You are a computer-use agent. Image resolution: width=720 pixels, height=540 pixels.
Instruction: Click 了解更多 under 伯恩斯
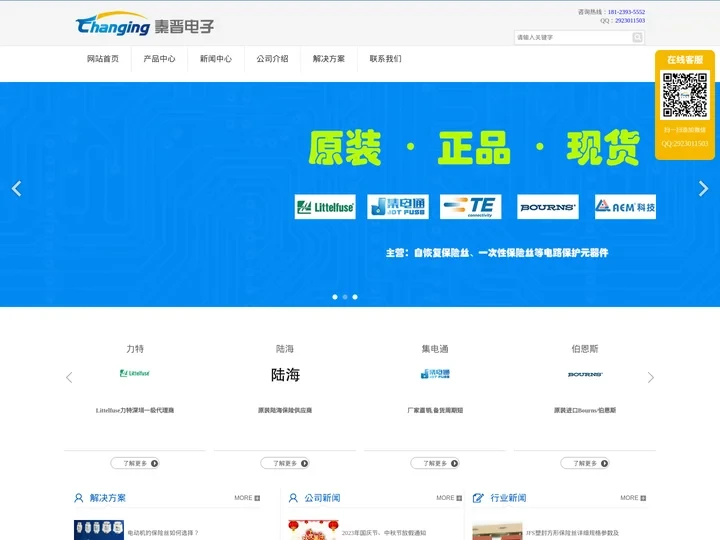pyautogui.click(x=585, y=463)
